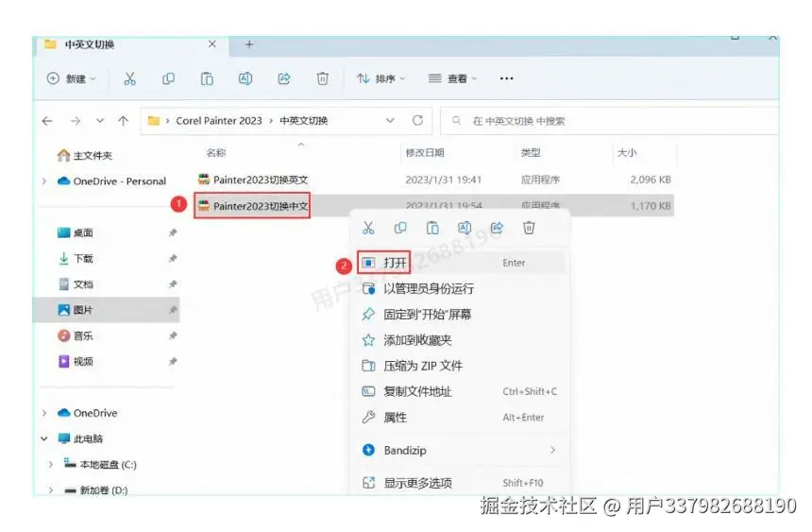Choose 打开 in the context menu
The image size is (812, 532).
[460, 263]
